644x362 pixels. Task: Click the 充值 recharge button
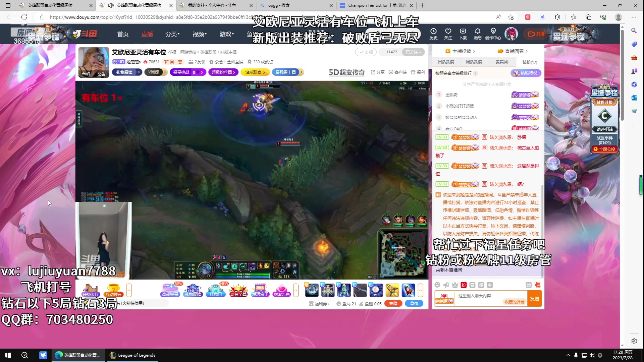click(x=393, y=304)
